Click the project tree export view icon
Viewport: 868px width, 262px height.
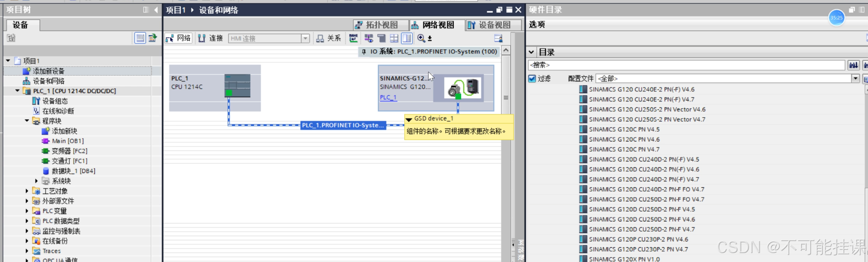pos(152,38)
